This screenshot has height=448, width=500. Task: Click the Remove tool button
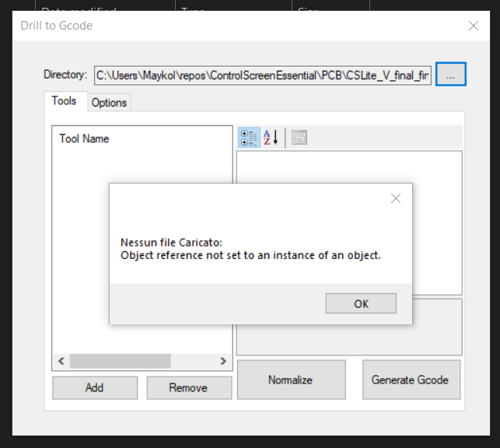[x=189, y=388]
